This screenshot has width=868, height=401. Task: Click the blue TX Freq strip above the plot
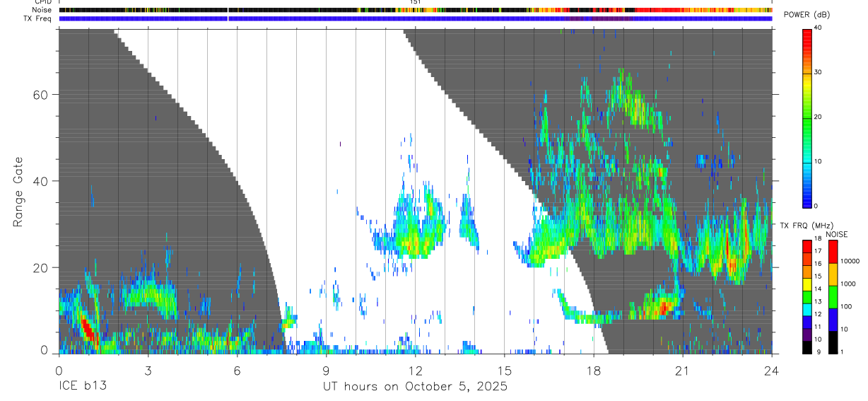[x=416, y=18]
